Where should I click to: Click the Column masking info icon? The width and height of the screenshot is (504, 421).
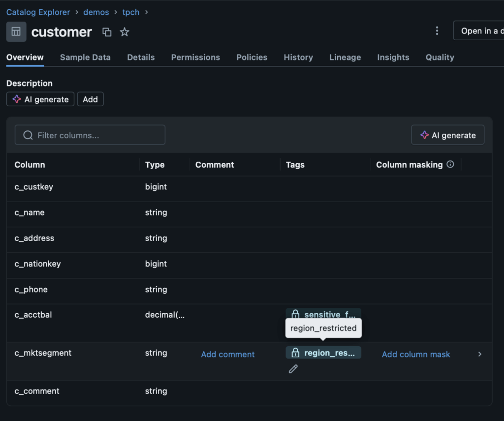coord(450,164)
